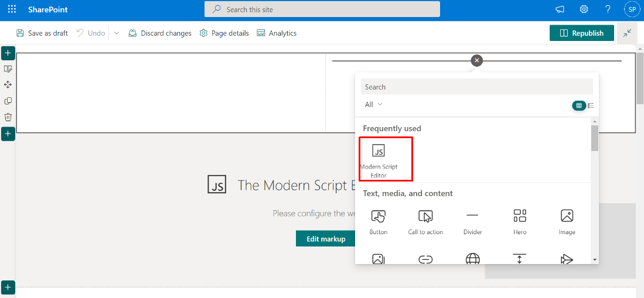This screenshot has height=298, width=644.
Task: Click Save as draft
Action: [x=42, y=33]
